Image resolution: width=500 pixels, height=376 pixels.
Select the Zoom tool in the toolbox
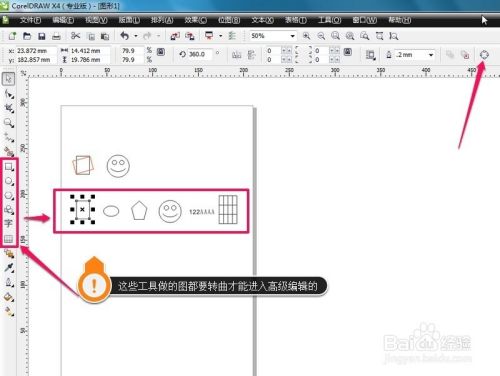pos(9,123)
